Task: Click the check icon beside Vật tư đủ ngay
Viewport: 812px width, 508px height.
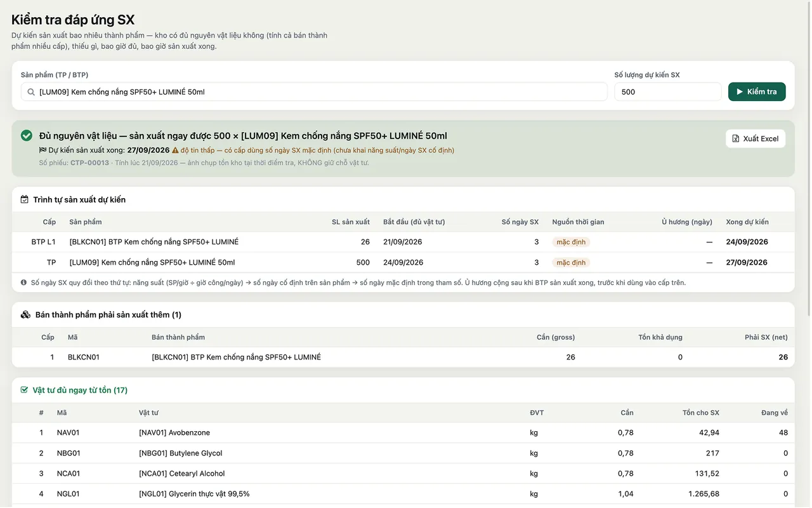Action: tap(24, 390)
